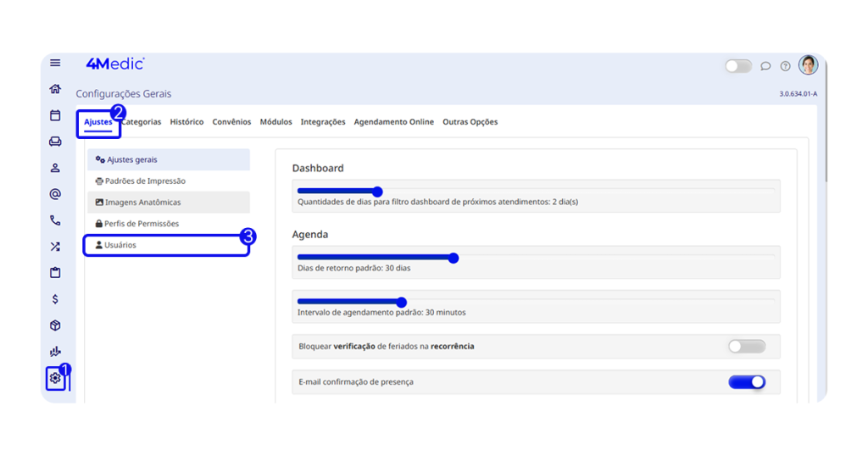
Task: Click the help question mark icon
Action: (x=786, y=66)
